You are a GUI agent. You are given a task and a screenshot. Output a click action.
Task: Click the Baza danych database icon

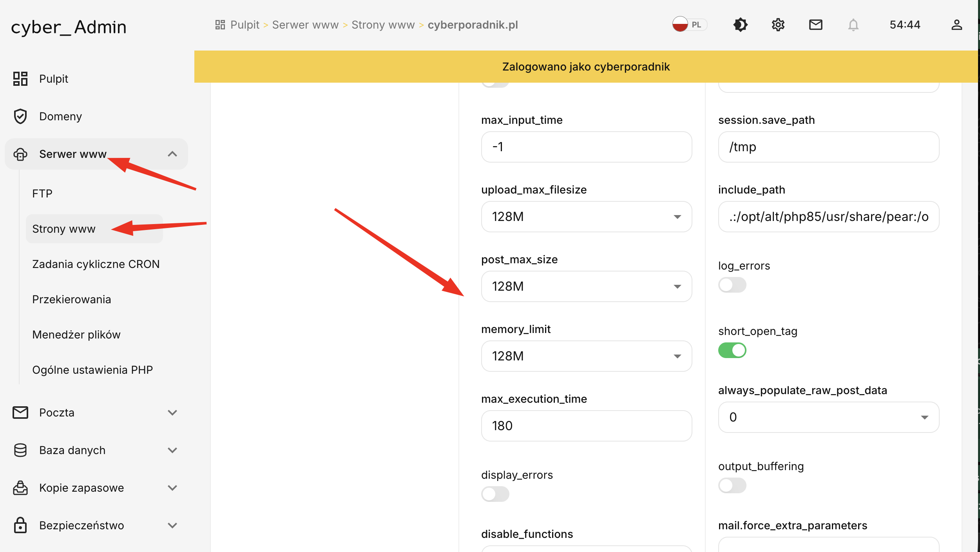pyautogui.click(x=20, y=450)
